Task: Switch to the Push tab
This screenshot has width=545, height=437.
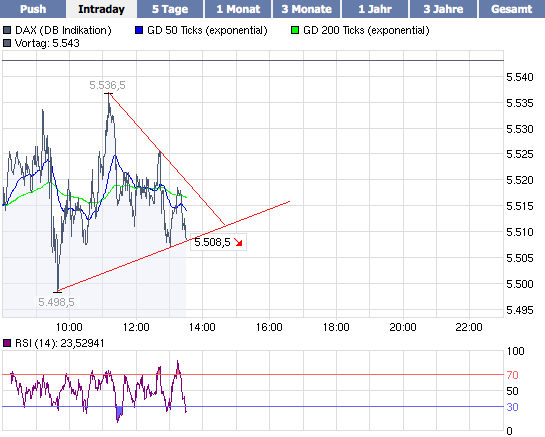Action: coord(33,9)
